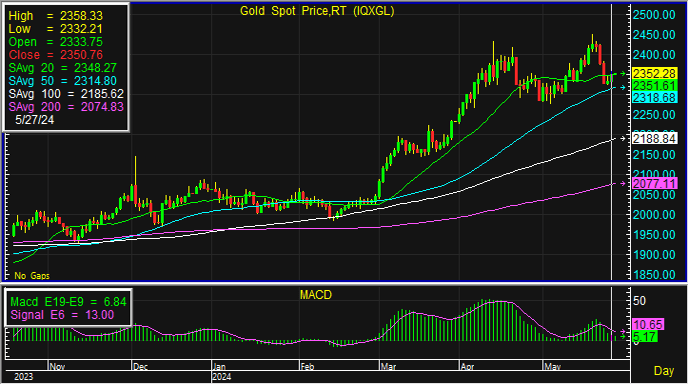The width and height of the screenshot is (689, 385).
Task: Click the 1950.00 price axis label
Action: pos(654,235)
